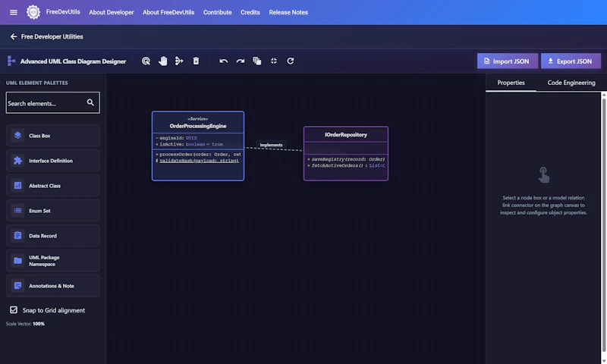Screen dimensions: 607x364
Task: Open About Developer menu item
Action: click(x=112, y=12)
